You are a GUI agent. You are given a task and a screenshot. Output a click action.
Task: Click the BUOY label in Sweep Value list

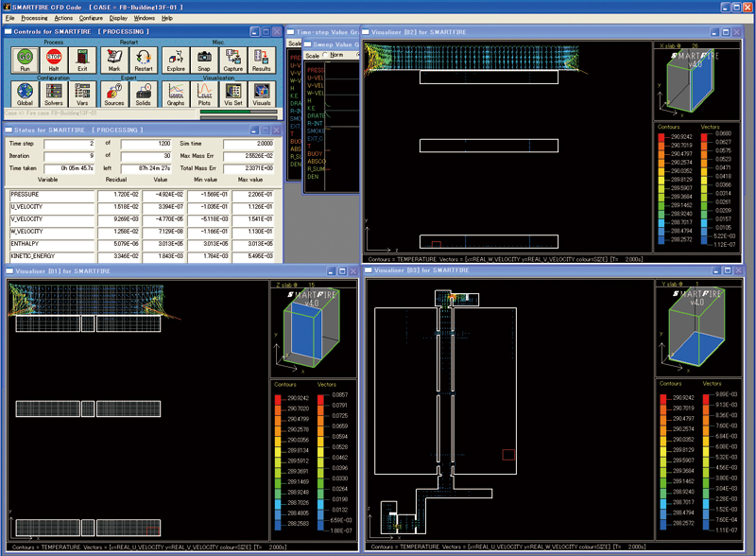[x=315, y=154]
